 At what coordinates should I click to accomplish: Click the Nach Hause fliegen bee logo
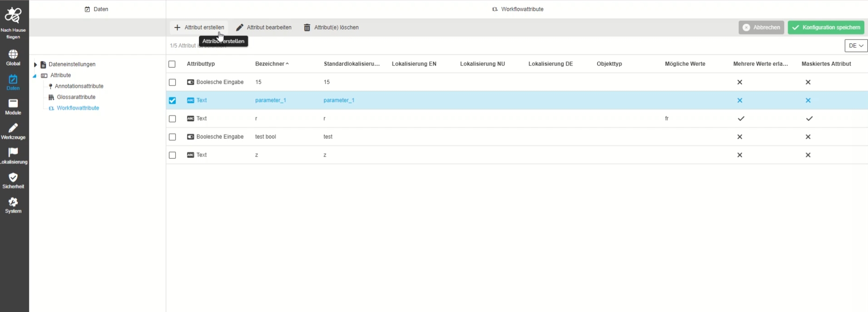13,16
